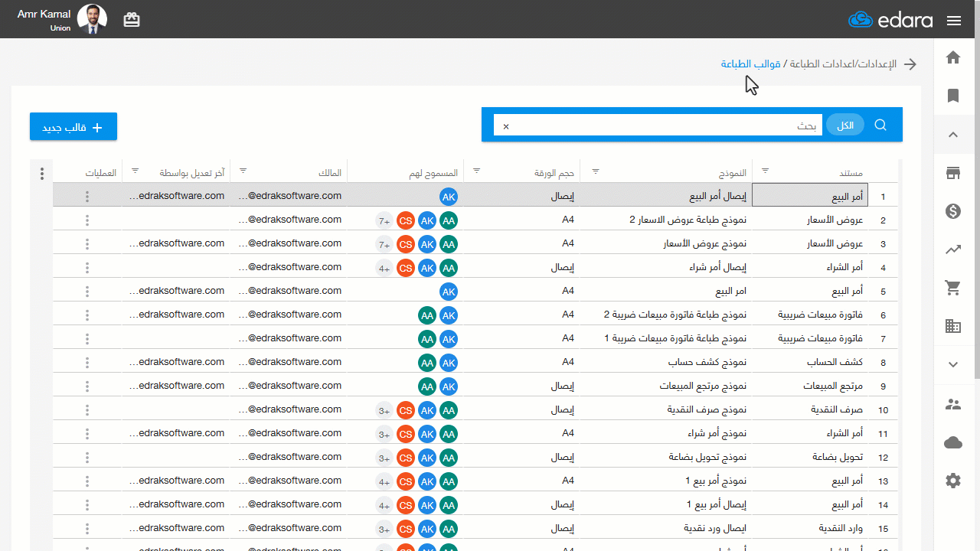Viewport: 980px width, 551px height.
Task: Open the filter for the حجم الورقة column
Action: [476, 171]
